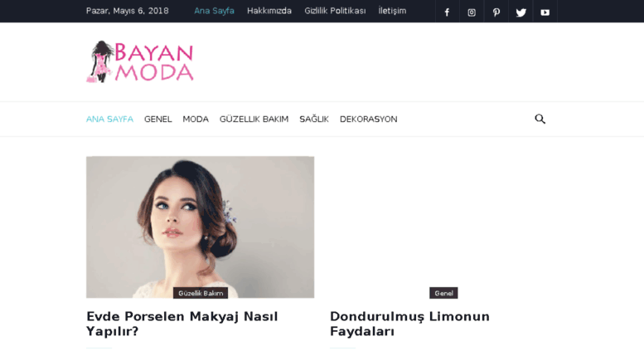Click the search magnifier icon
The height and width of the screenshot is (351, 644).
[x=540, y=119]
